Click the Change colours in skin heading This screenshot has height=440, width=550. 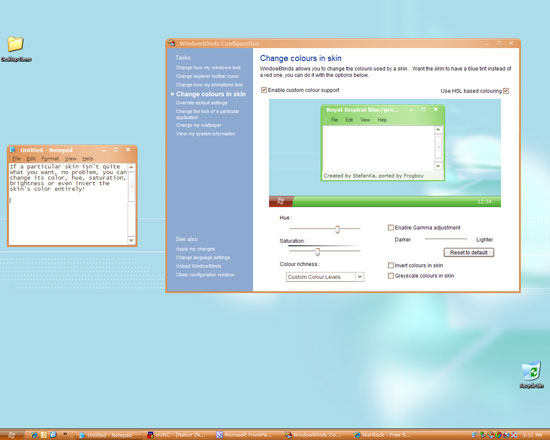pyautogui.click(x=301, y=58)
